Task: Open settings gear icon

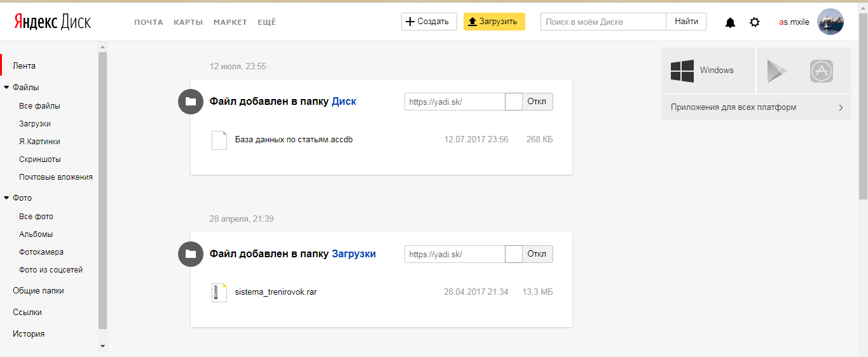Action: [755, 22]
